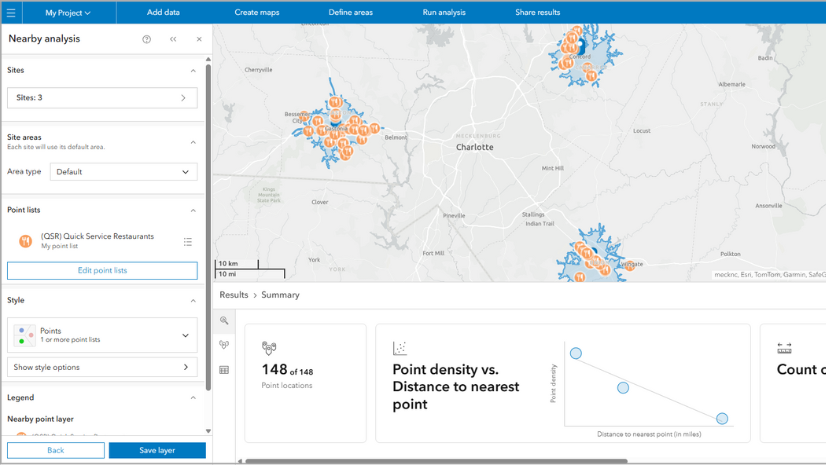This screenshot has height=465, width=826.
Task: Click the Charlotte label on the map
Action: (475, 147)
